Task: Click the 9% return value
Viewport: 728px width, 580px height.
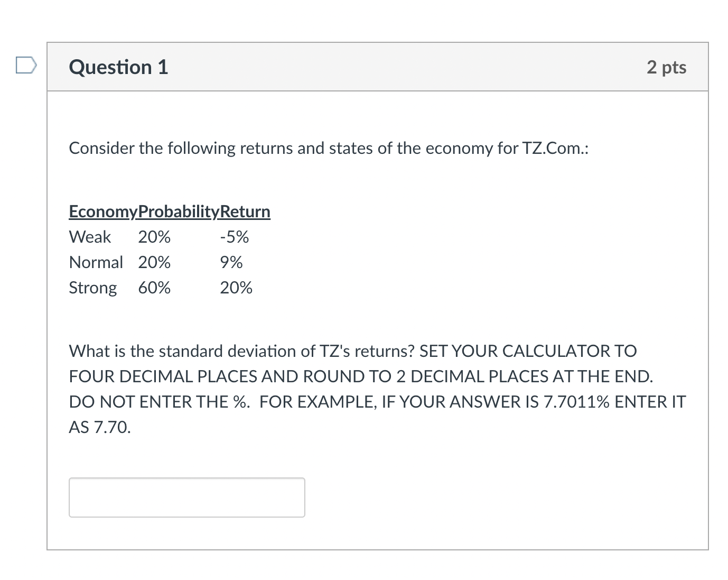Action: 231,262
